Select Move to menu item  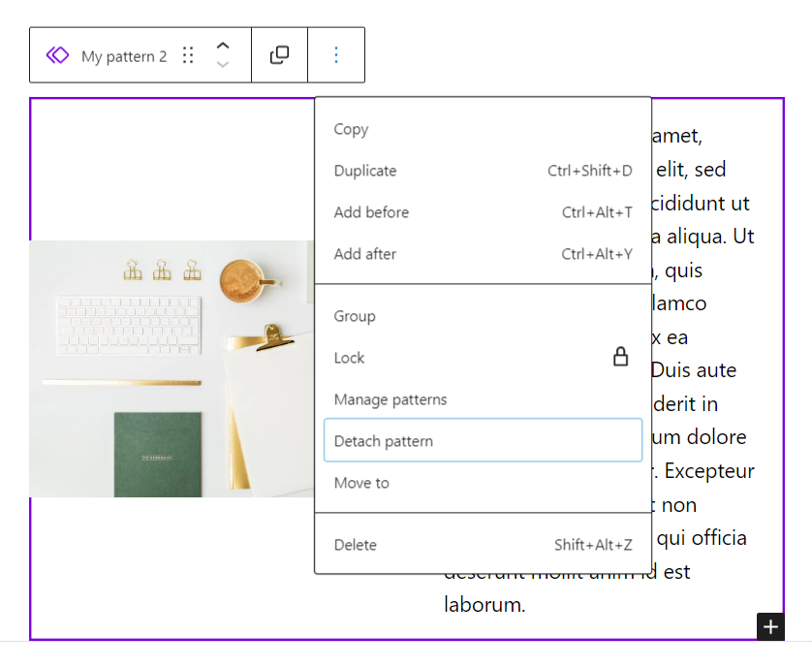tap(483, 483)
